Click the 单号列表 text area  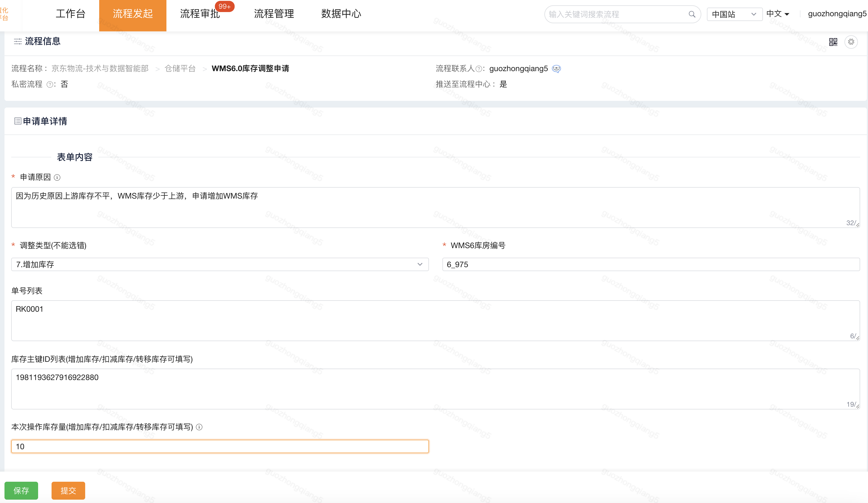[x=435, y=320]
